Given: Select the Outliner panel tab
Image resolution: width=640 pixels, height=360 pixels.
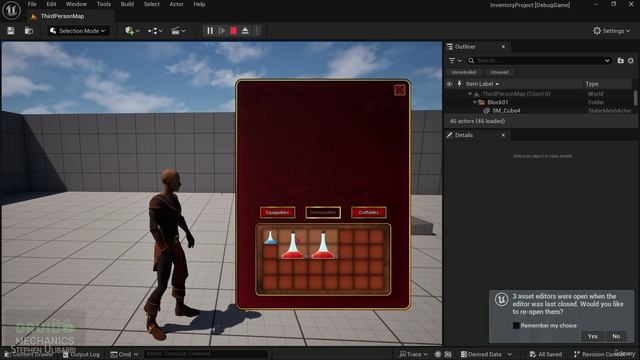Looking at the screenshot, I should (x=465, y=47).
